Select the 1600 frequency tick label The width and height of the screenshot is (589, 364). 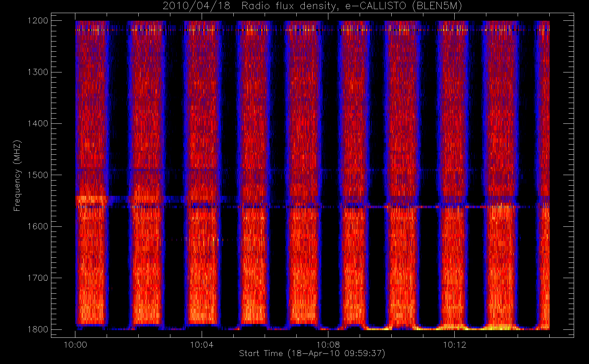point(38,226)
